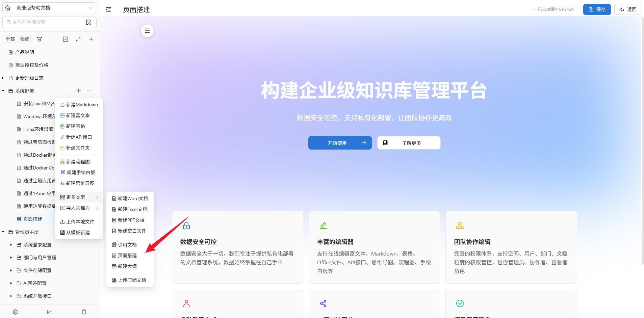Expand the 系统登录配置 folder
Image resolution: width=644 pixels, height=318 pixels.
pos(11,245)
